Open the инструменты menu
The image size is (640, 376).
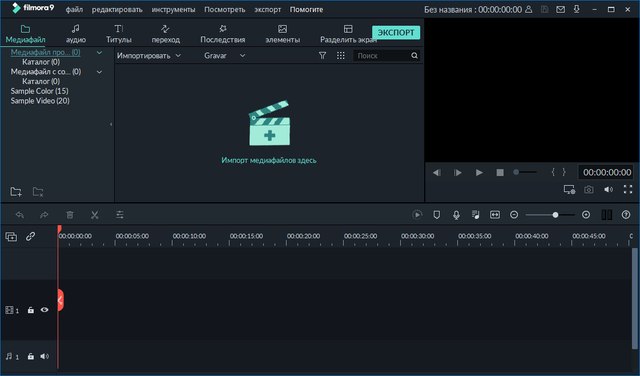tap(173, 9)
